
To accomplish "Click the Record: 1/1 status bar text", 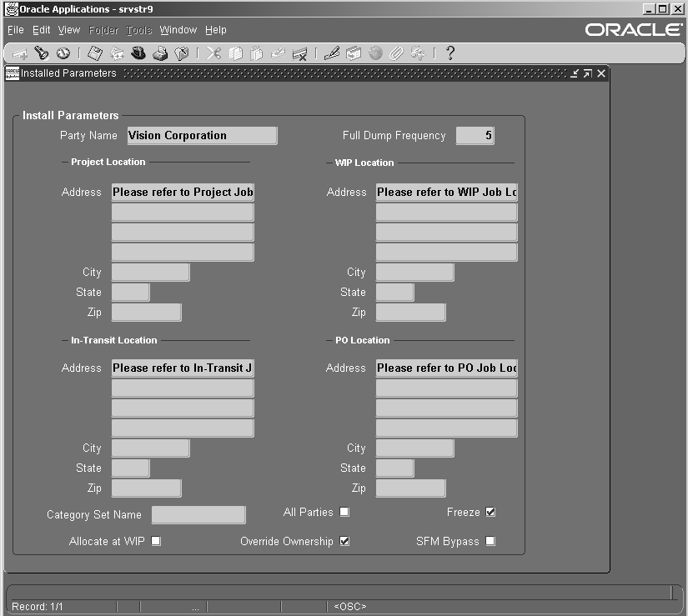I will 38,606.
